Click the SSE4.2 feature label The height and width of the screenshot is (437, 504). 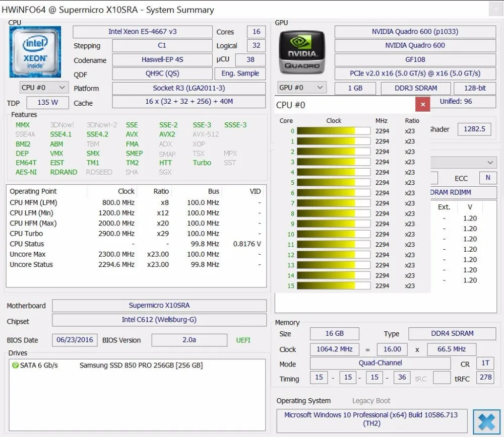(97, 134)
